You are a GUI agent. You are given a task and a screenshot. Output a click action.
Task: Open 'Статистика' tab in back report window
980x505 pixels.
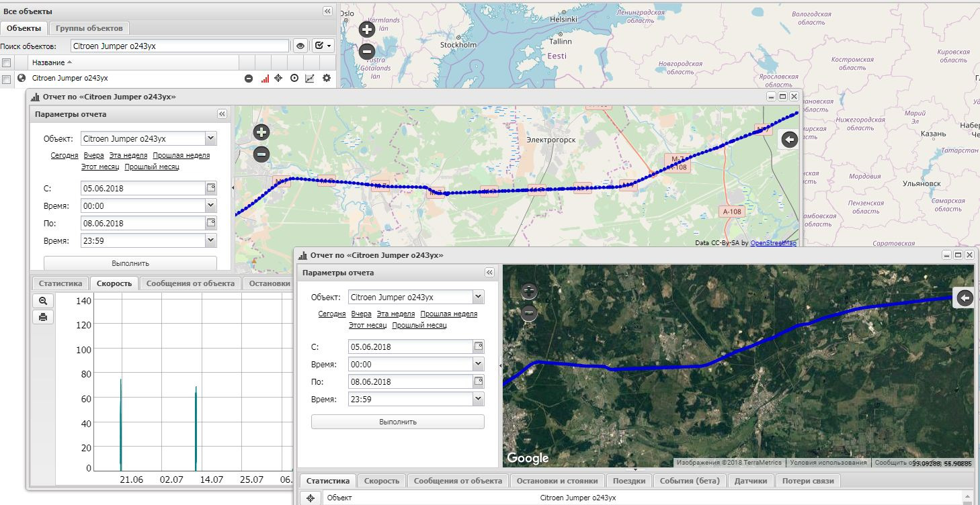pos(60,283)
